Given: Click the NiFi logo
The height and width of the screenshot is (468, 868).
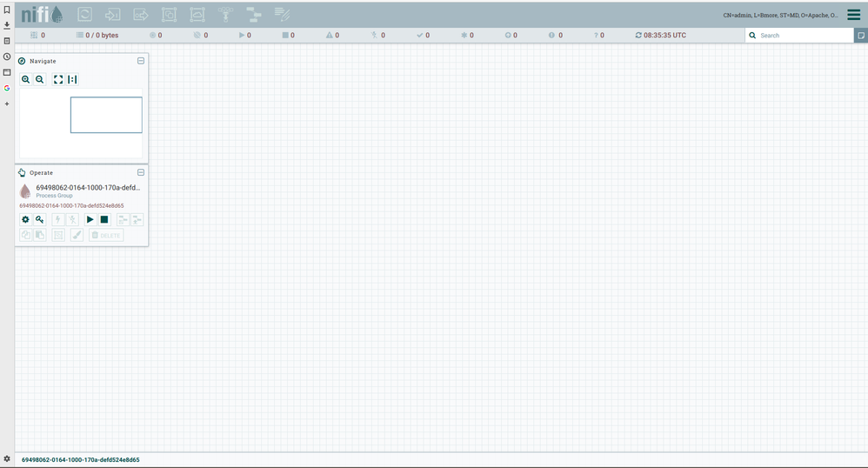Looking at the screenshot, I should click(x=42, y=15).
